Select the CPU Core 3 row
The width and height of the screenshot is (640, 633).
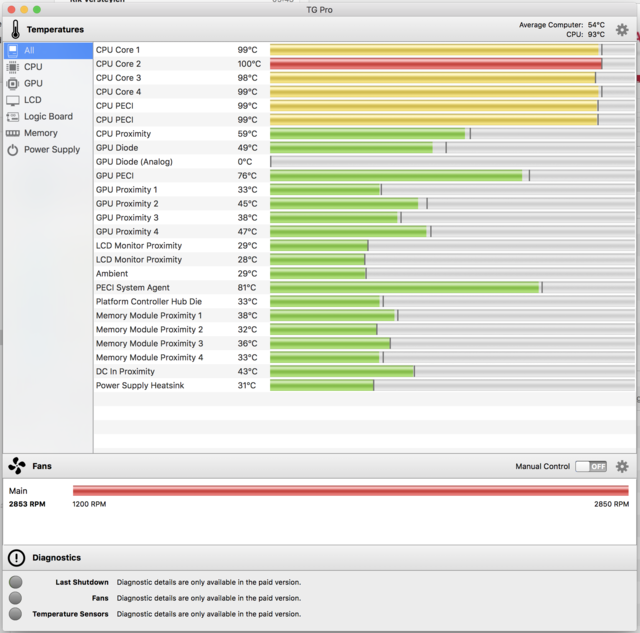pyautogui.click(x=364, y=78)
